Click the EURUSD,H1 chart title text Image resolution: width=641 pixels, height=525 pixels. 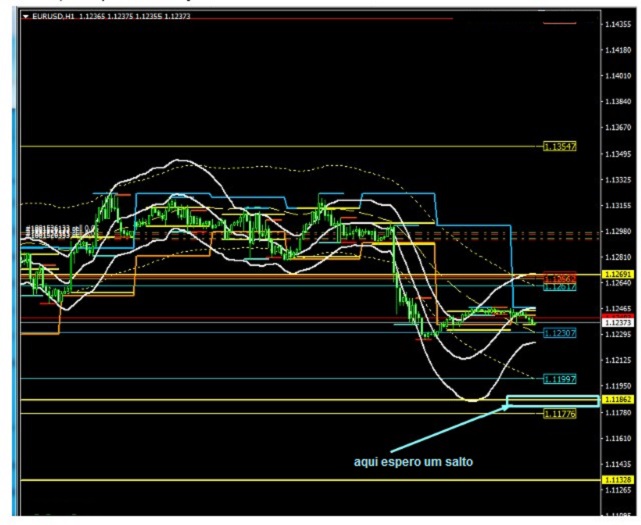pyautogui.click(x=57, y=17)
